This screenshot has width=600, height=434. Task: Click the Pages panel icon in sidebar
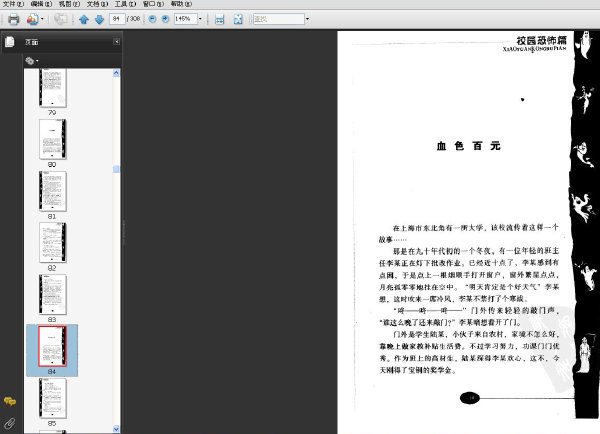(10, 41)
